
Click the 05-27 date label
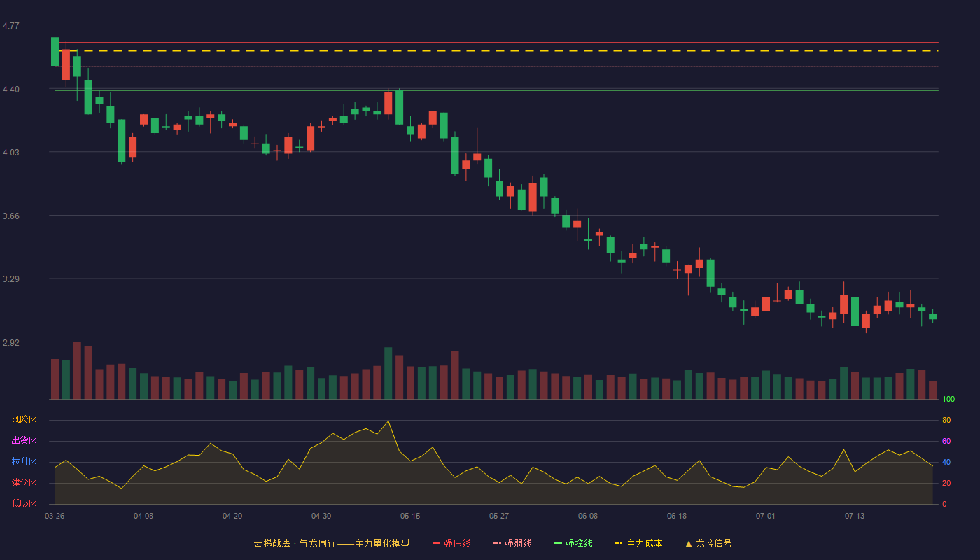pos(499,516)
